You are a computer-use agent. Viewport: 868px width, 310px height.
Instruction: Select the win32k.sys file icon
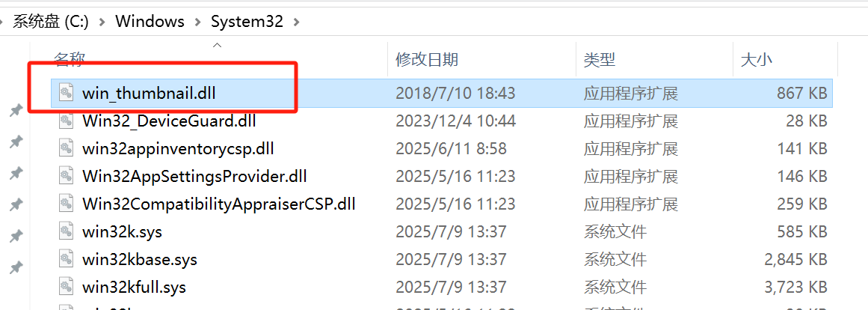click(67, 231)
